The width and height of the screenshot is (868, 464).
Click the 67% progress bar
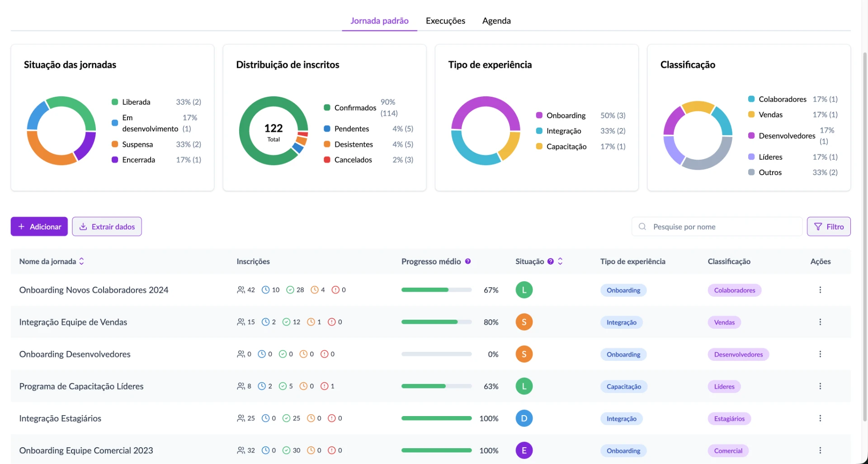click(x=436, y=290)
